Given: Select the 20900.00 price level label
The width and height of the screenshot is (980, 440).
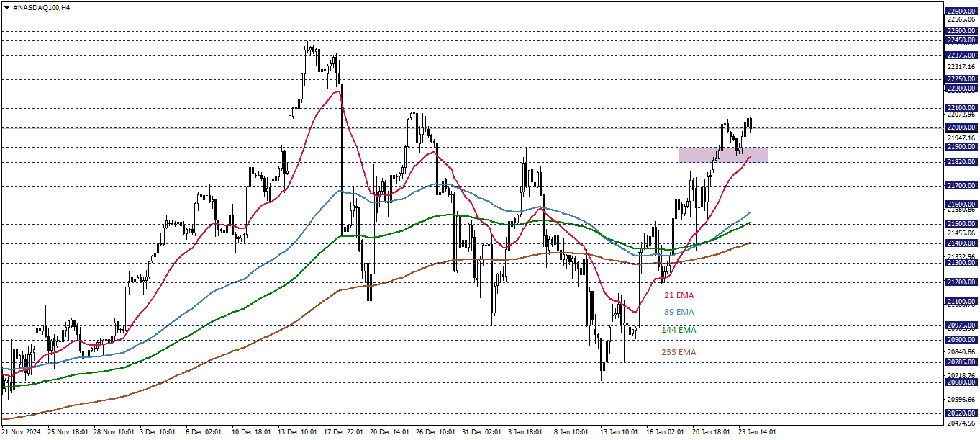Looking at the screenshot, I should click(x=961, y=340).
